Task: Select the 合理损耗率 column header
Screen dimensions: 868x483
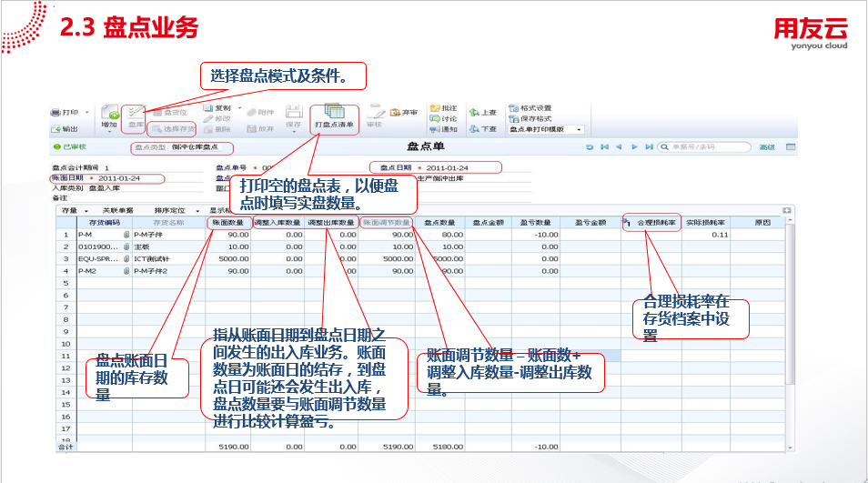Action: [x=651, y=223]
